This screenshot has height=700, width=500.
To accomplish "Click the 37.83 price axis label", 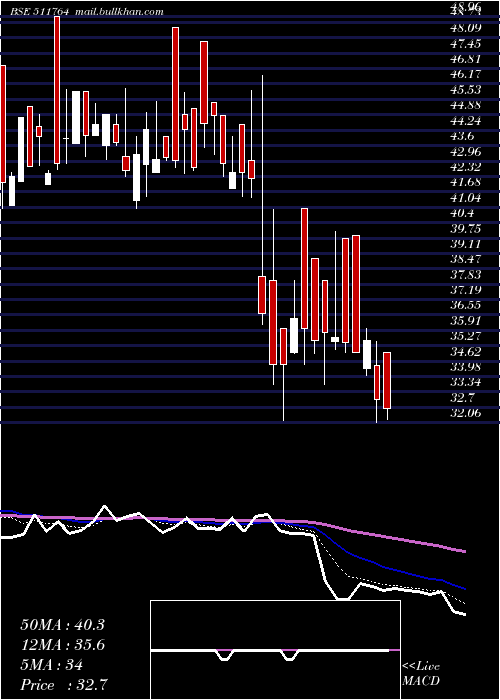I will coord(466,275).
